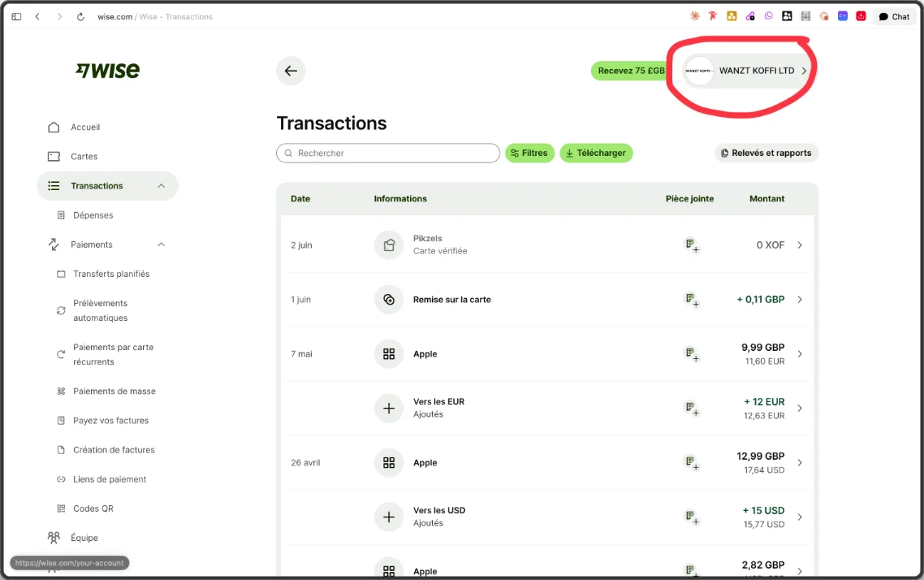Add attachment to the 7 mai Apple transaction
The width and height of the screenshot is (924, 580).
(691, 353)
